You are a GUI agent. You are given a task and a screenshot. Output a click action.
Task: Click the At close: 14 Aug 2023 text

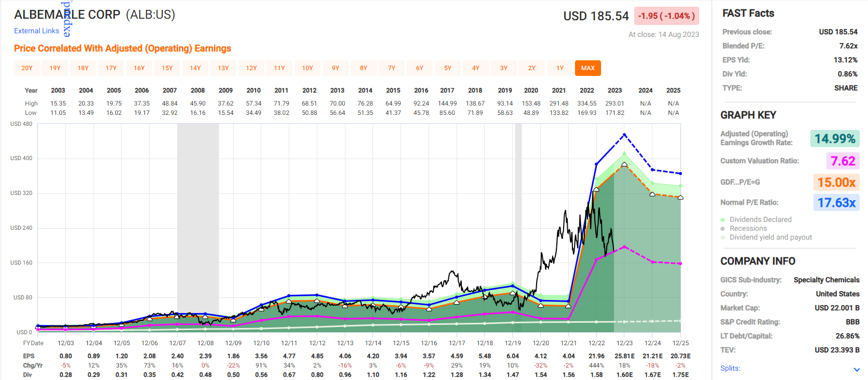[x=664, y=34]
